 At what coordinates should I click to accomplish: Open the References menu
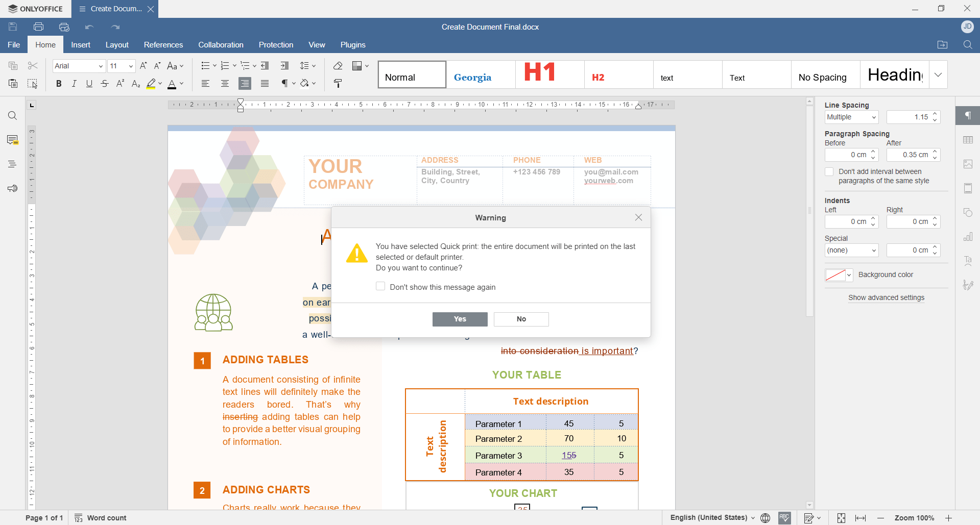point(163,45)
